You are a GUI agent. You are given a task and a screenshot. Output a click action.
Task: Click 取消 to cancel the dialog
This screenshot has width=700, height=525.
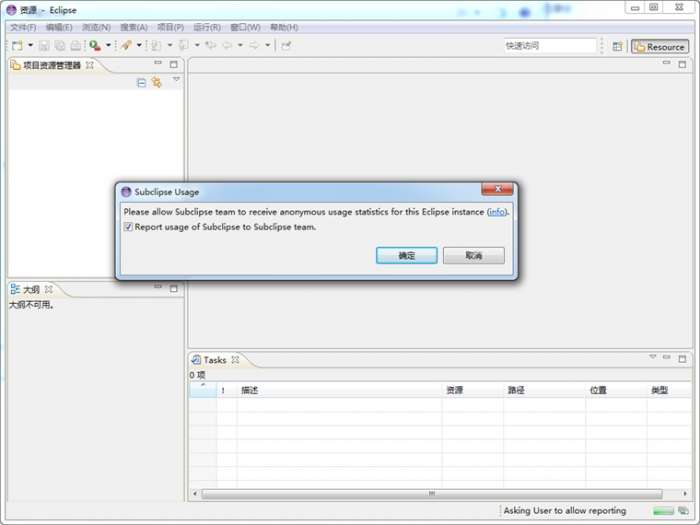click(474, 255)
